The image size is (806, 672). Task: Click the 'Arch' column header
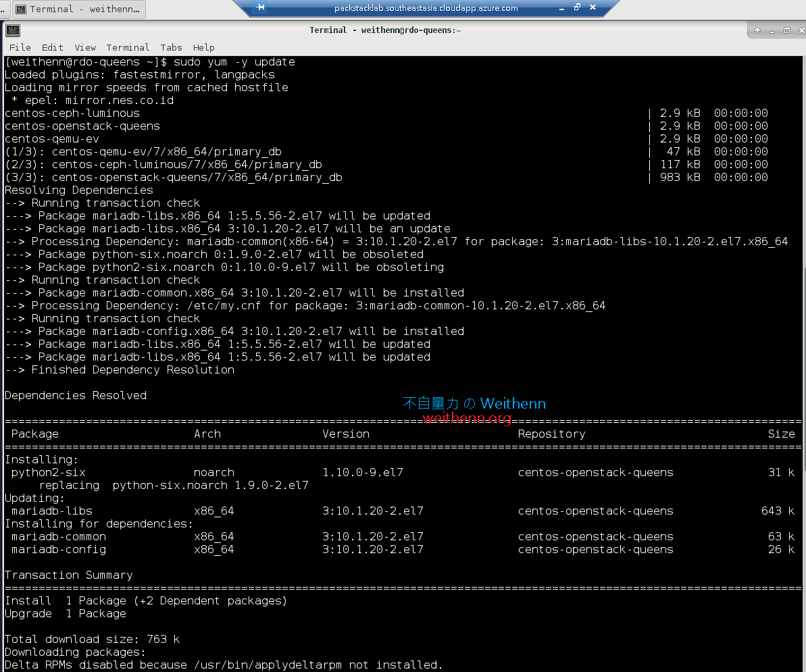(207, 434)
